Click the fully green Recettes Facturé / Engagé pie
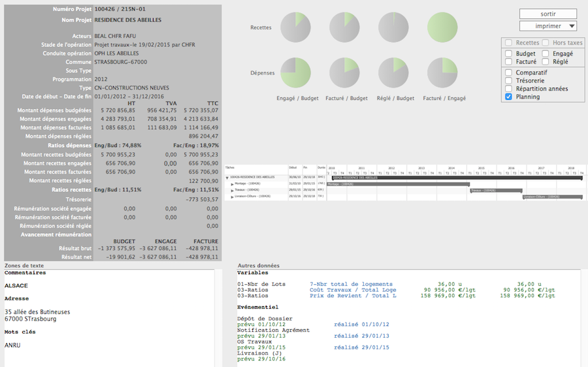The height and width of the screenshot is (367, 588). click(x=442, y=27)
